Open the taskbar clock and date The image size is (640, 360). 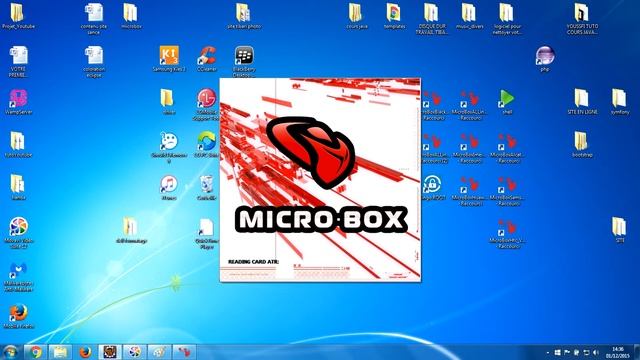pyautogui.click(x=617, y=352)
